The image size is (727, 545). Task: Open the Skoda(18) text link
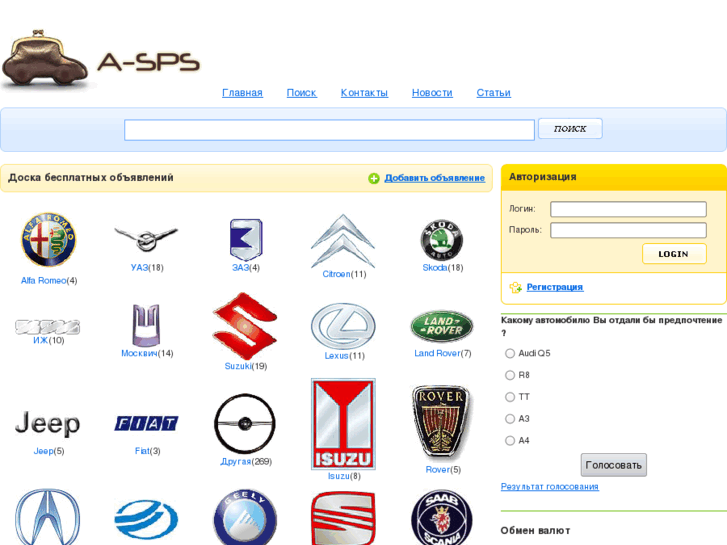[443, 268]
